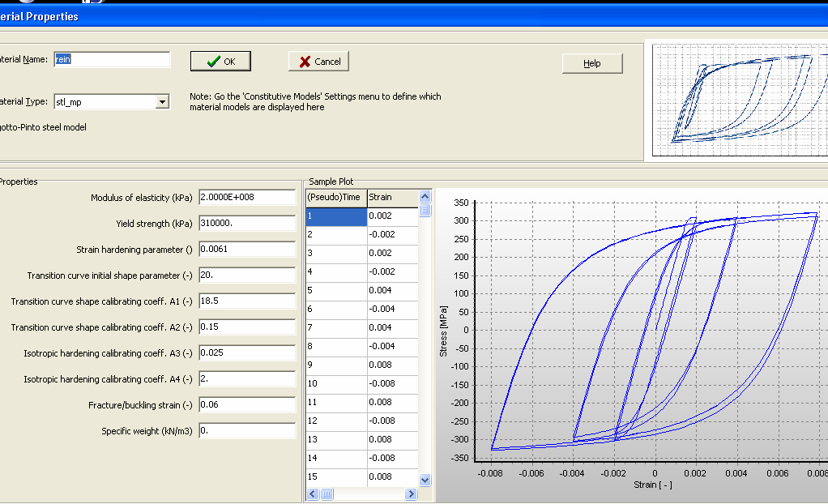Screen dimensions: 828x504
Task: Open Help for material properties
Action: point(592,63)
